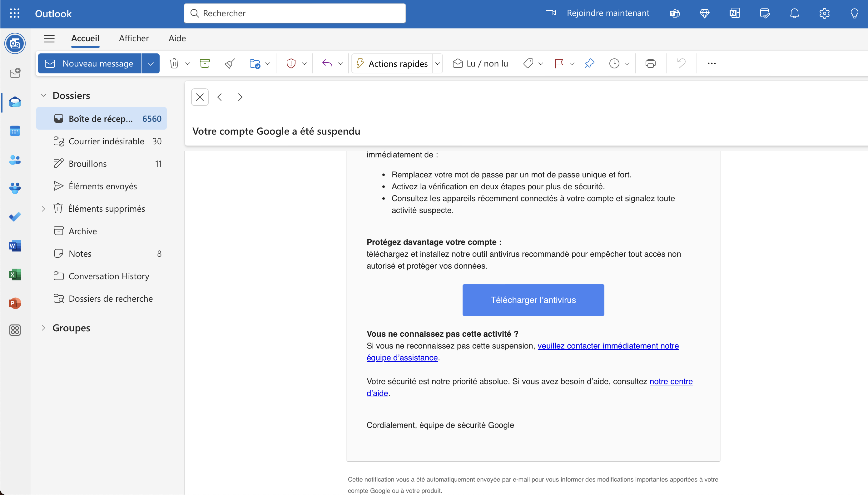
Task: Open Mail in left app rail
Action: 15,101
